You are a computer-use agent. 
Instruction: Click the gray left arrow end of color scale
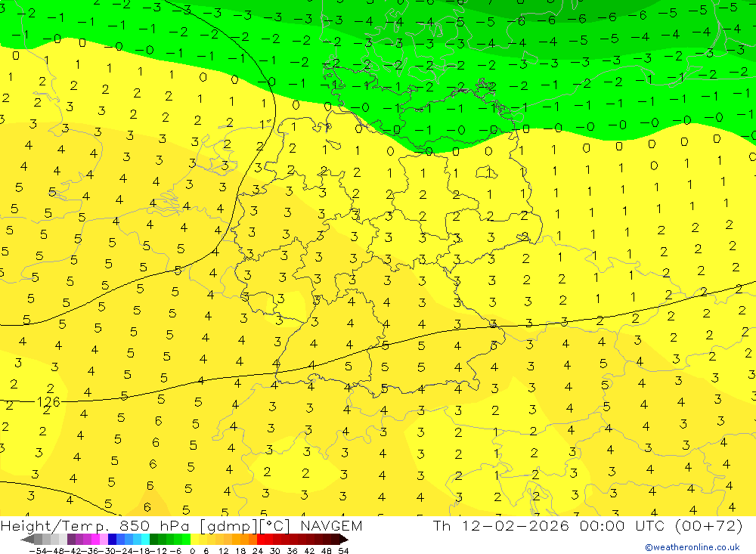[27, 539]
